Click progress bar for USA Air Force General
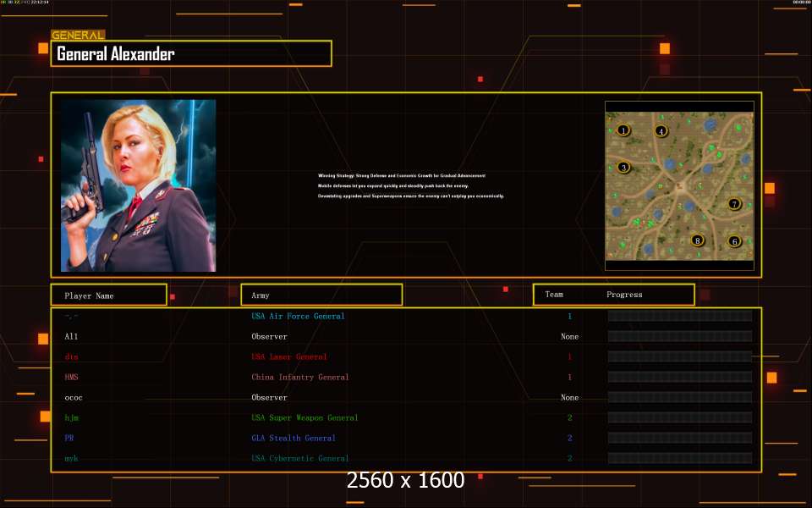The image size is (812, 508). (680, 316)
